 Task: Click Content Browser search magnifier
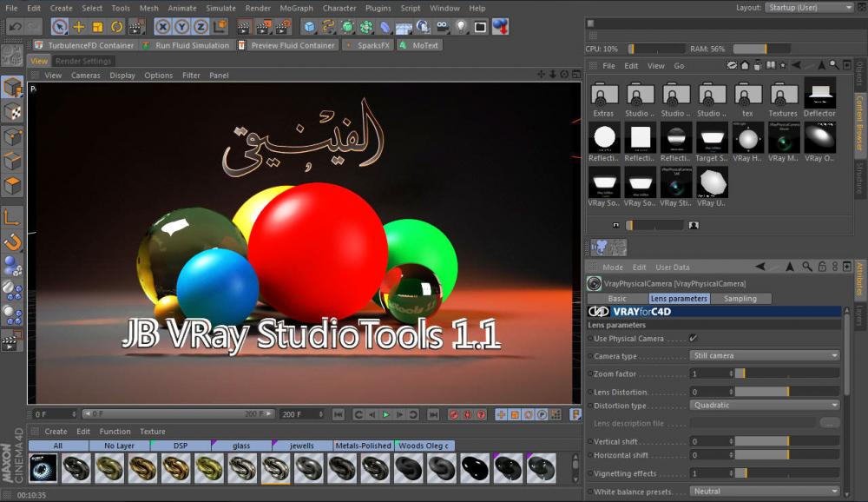833,65
